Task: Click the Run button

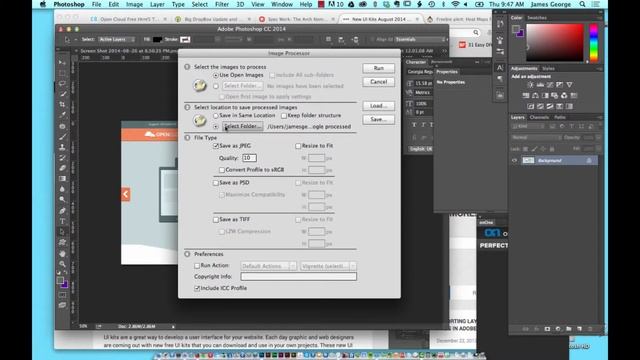Action: 378,68
